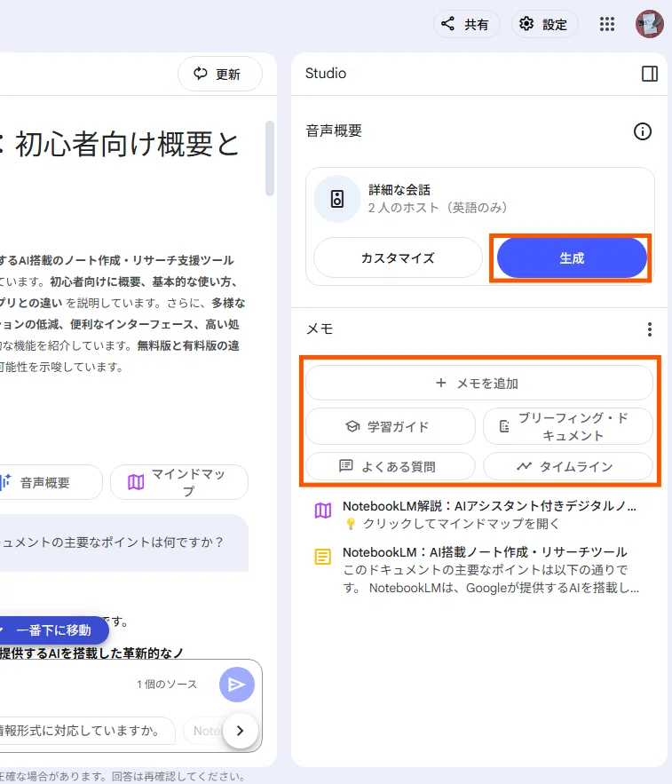The image size is (672, 784).
Task: Click the タイムライン button
Action: click(568, 466)
